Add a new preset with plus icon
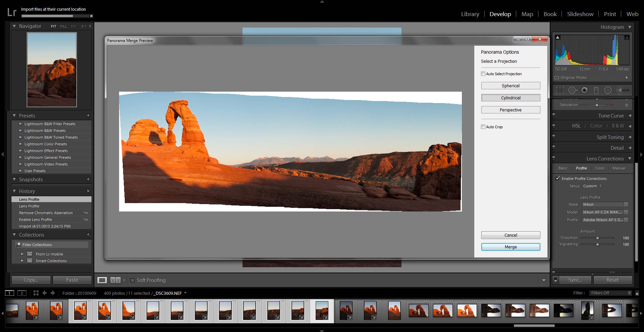The height and width of the screenshot is (332, 644). (88, 115)
